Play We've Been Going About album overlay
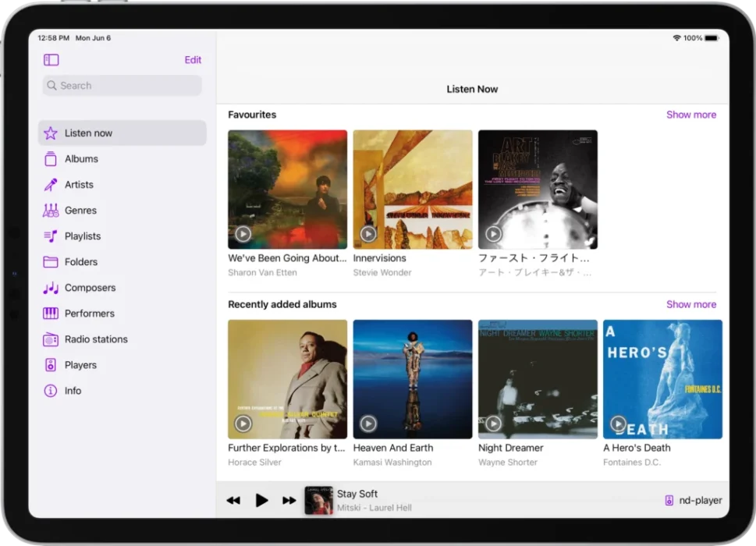The height and width of the screenshot is (546, 756). [243, 234]
